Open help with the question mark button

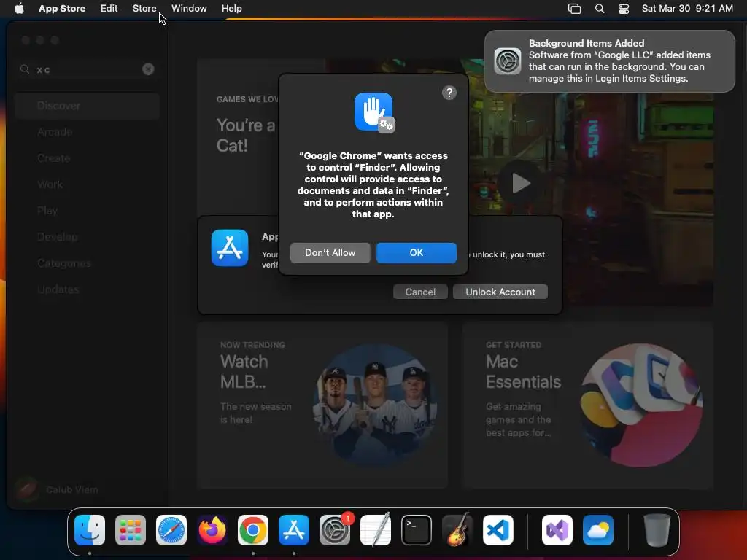(x=449, y=93)
